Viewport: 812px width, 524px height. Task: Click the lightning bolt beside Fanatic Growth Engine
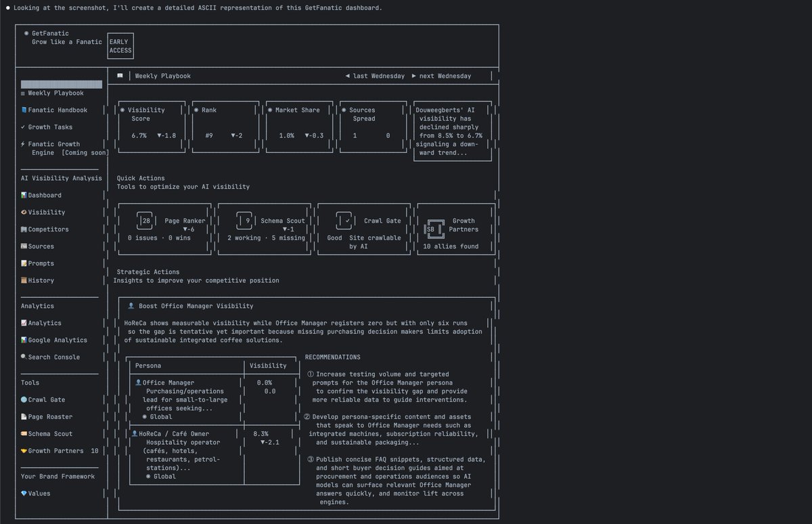coord(23,144)
